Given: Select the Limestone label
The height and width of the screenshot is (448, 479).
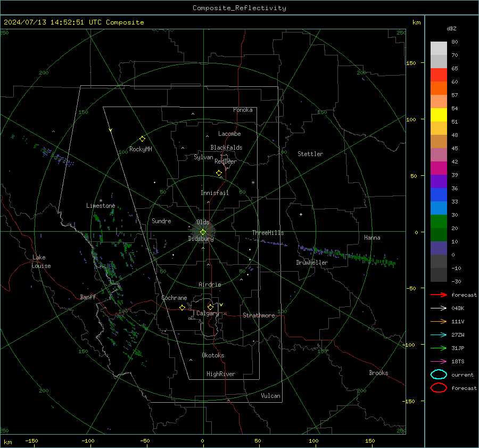Looking at the screenshot, I should [101, 206].
